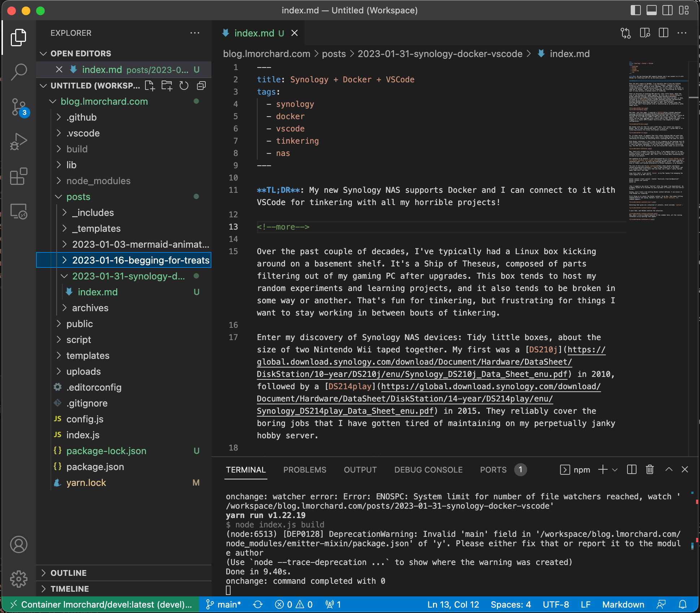The image size is (700, 613).
Task: Split the editor right
Action: [x=663, y=33]
